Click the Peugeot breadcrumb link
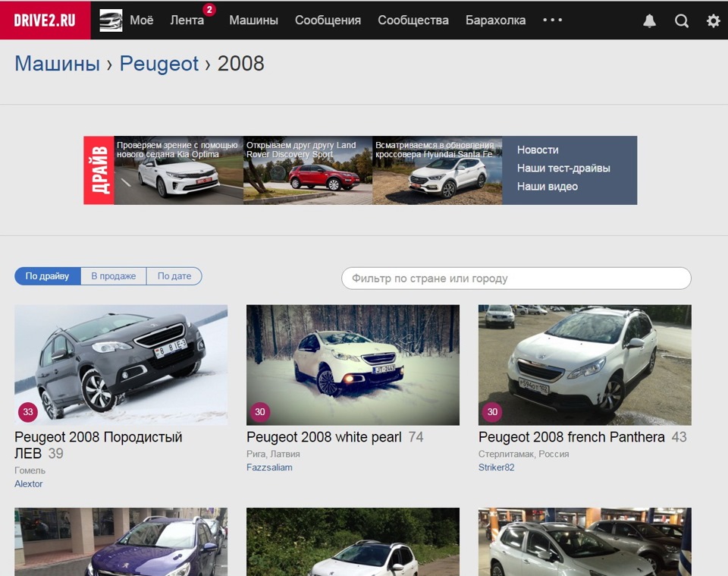 [159, 64]
